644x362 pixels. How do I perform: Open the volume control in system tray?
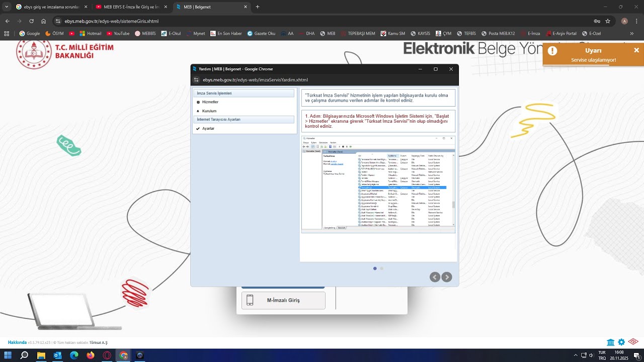click(591, 355)
